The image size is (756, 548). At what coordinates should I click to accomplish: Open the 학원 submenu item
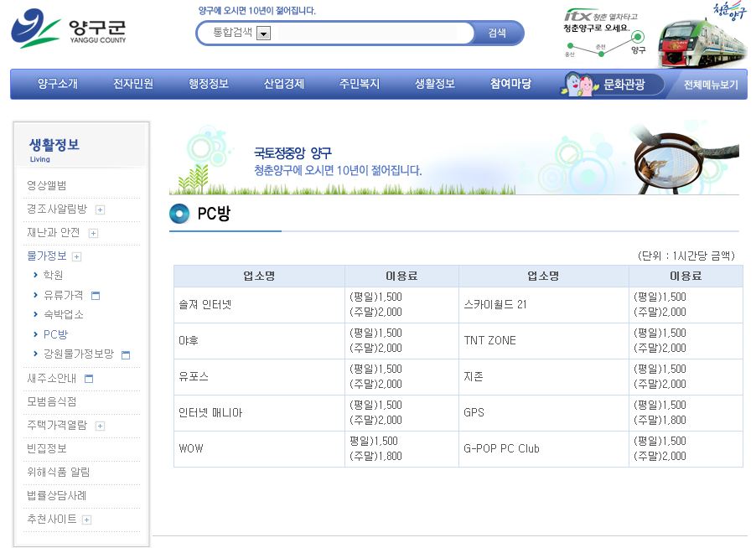coord(53,275)
